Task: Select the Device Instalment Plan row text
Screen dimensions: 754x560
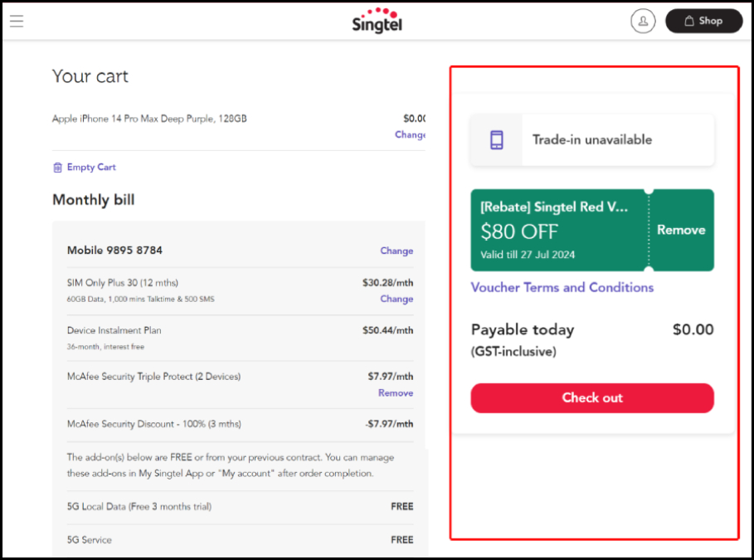Action: (114, 330)
